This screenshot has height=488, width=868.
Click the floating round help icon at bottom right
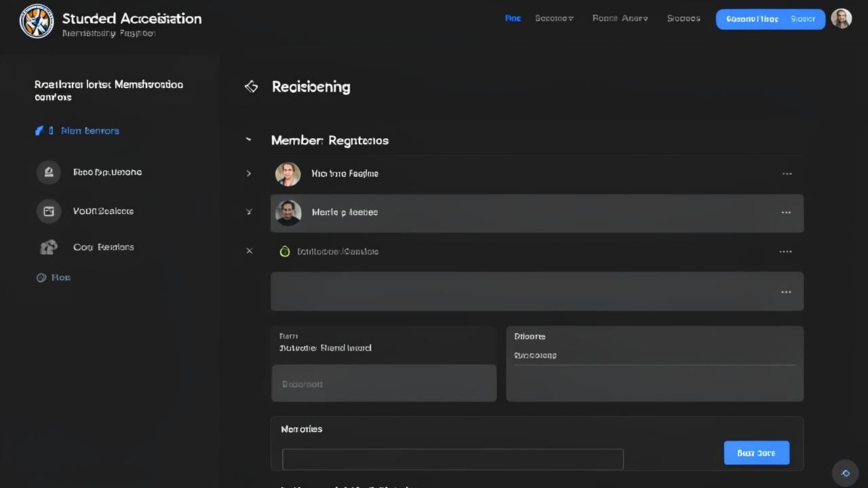(x=845, y=473)
